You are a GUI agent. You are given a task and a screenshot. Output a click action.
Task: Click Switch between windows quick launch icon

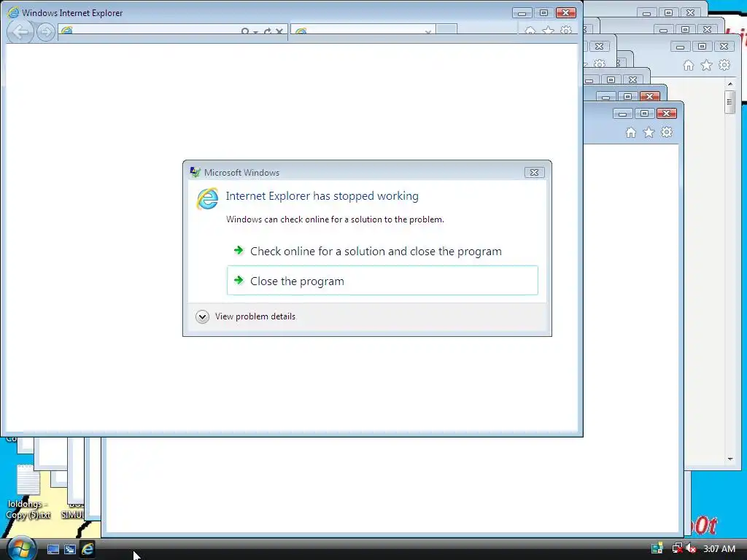[69, 550]
